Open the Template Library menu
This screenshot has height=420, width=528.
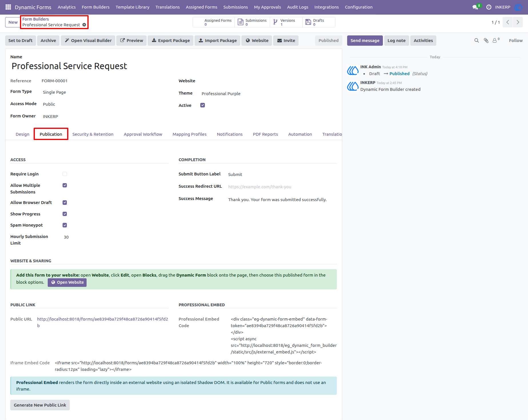133,7
